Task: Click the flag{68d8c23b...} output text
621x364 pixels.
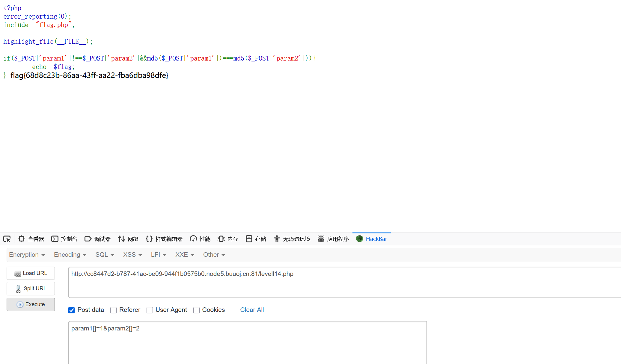Action: pyautogui.click(x=89, y=75)
